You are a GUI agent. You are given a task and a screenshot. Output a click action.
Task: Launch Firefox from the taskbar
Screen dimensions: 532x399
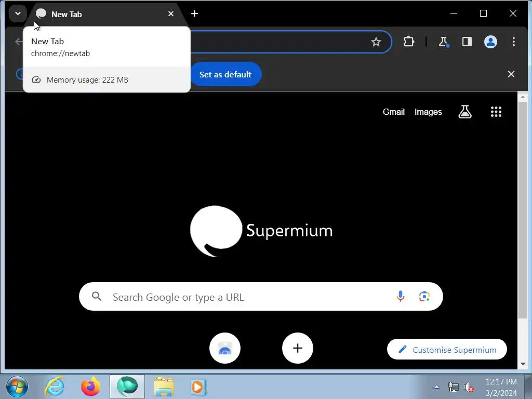(x=90, y=387)
